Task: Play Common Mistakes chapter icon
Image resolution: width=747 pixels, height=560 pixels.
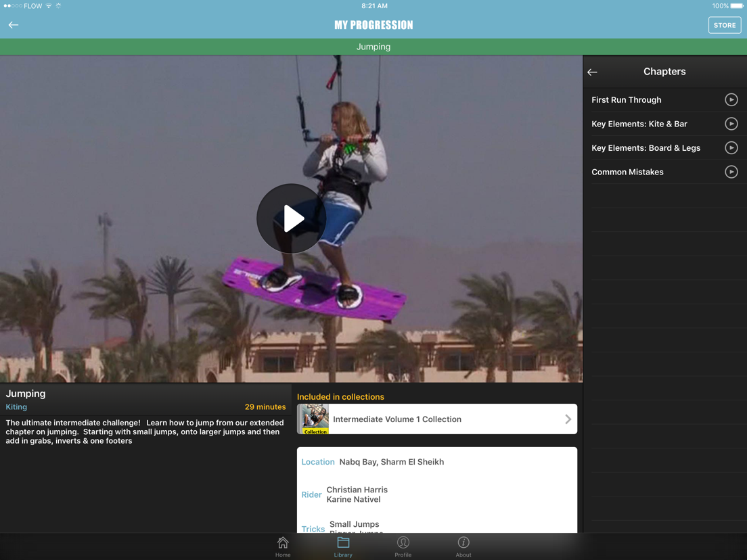Action: (731, 172)
